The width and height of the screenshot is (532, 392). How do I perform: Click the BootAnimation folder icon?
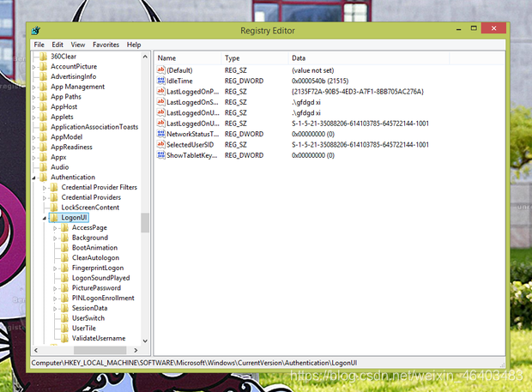click(64, 248)
